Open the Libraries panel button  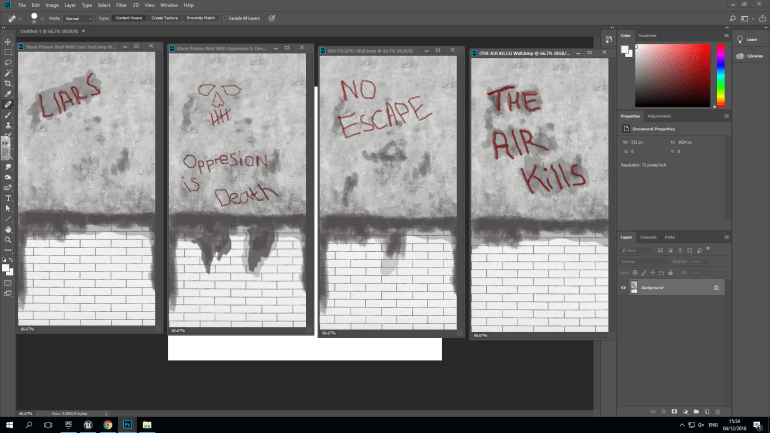pos(750,56)
